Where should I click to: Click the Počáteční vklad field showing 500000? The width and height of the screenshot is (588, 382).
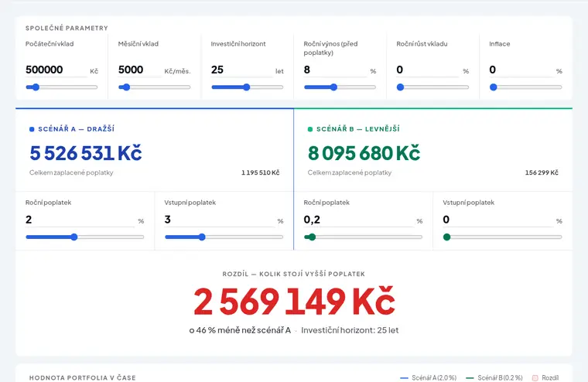tap(56, 70)
